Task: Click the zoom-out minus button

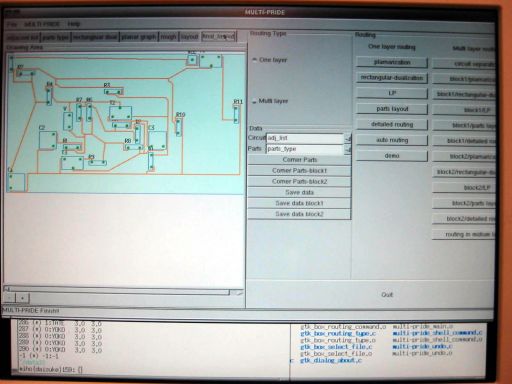Action: pyautogui.click(x=9, y=298)
